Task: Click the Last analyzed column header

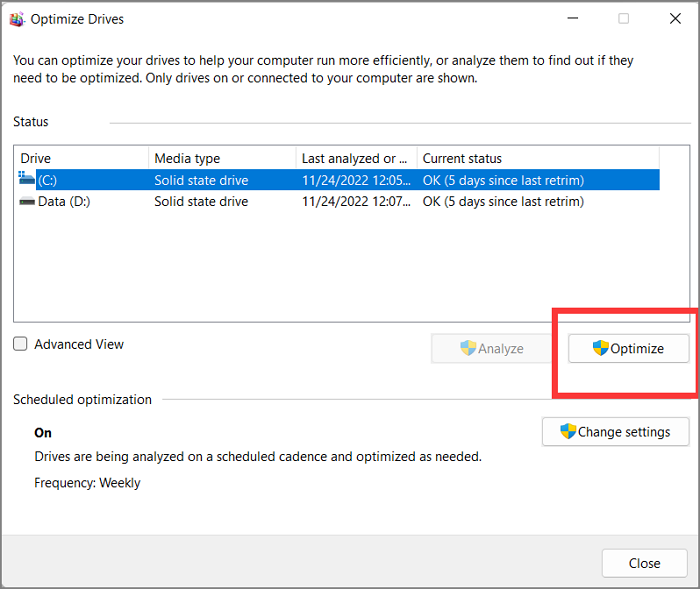Action: 355,158
